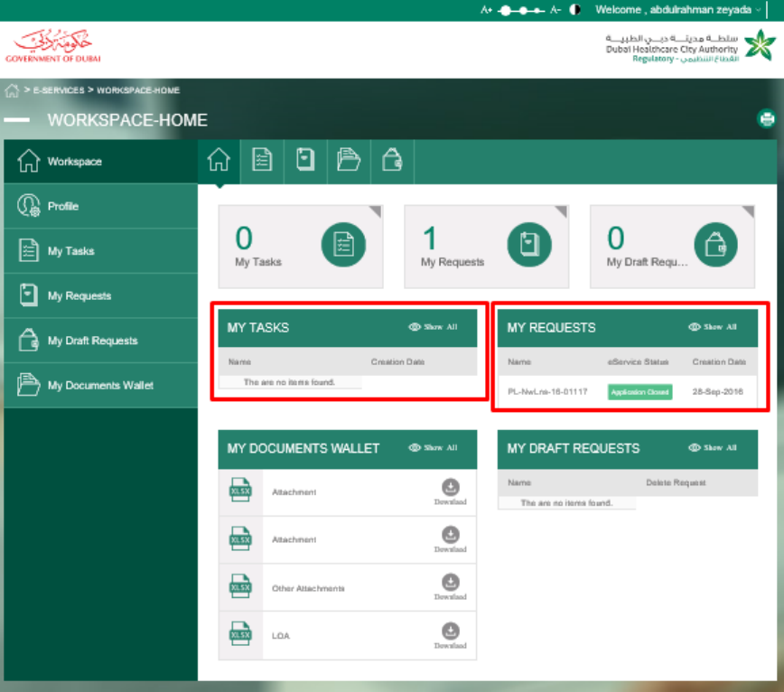Viewport: 784px width, 692px height.
Task: Open the documents folder tab icon
Action: (349, 161)
